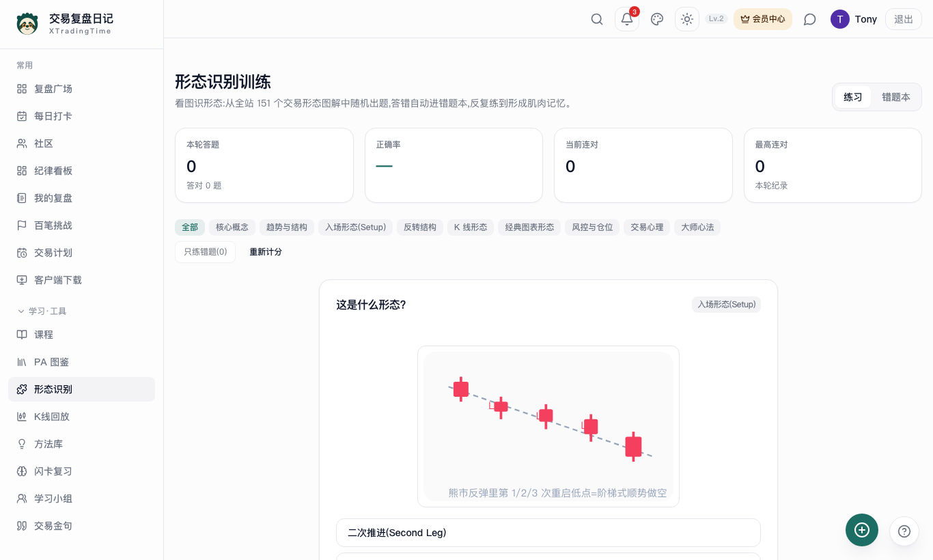Open help with the question-mark button
Viewport: 933px width, 560px height.
coord(904,531)
